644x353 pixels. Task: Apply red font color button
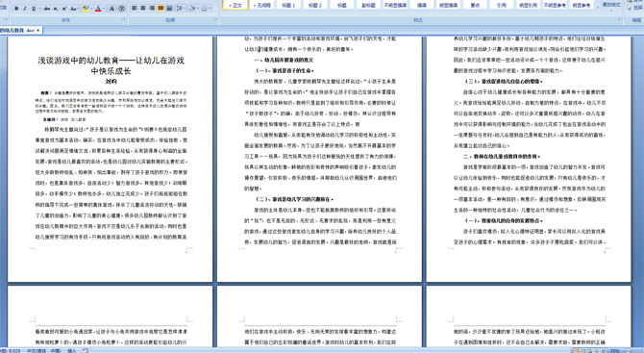point(98,9)
